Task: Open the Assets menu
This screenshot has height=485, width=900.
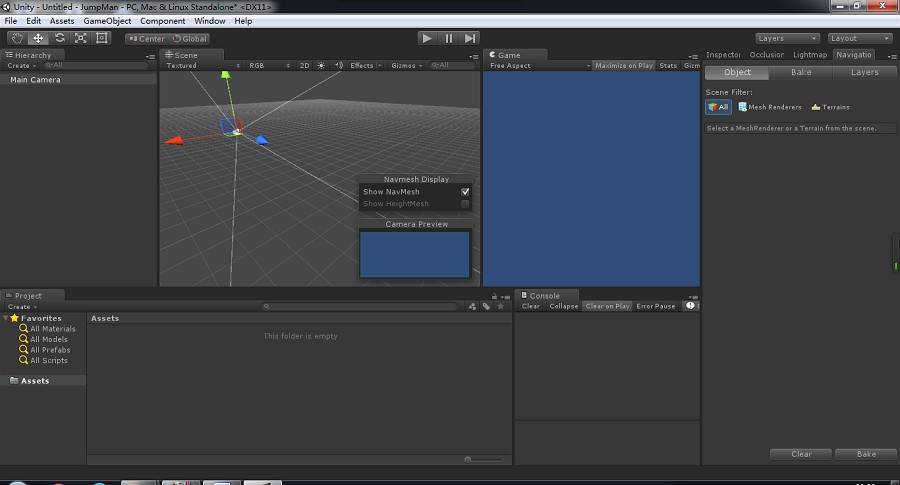Action: click(x=62, y=21)
